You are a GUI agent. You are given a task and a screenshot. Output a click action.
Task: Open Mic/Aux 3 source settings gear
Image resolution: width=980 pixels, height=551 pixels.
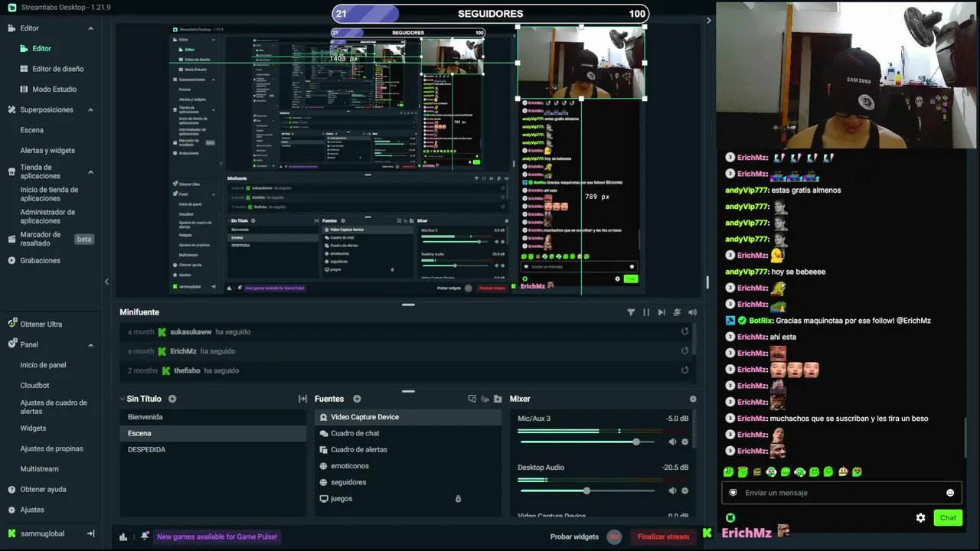click(x=684, y=442)
